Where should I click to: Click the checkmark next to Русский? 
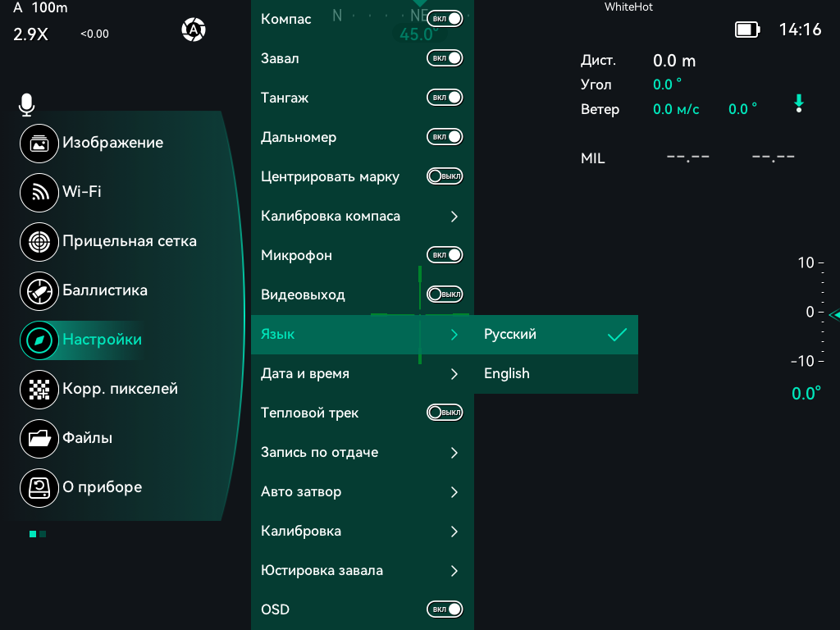617,335
